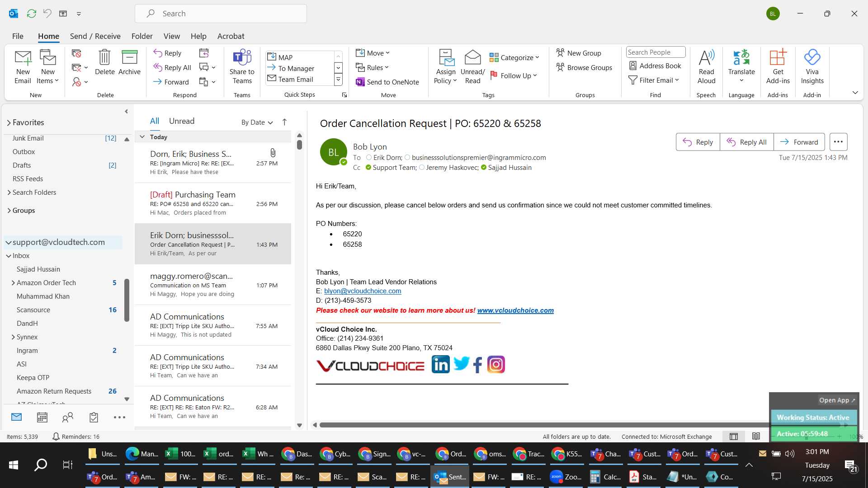Open the www.vcloudchoice.com website link

(x=515, y=310)
